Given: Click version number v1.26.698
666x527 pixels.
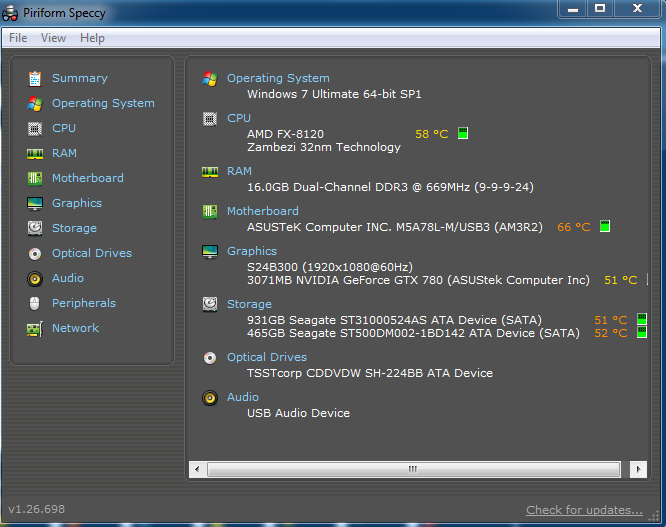Looking at the screenshot, I should 37,509.
